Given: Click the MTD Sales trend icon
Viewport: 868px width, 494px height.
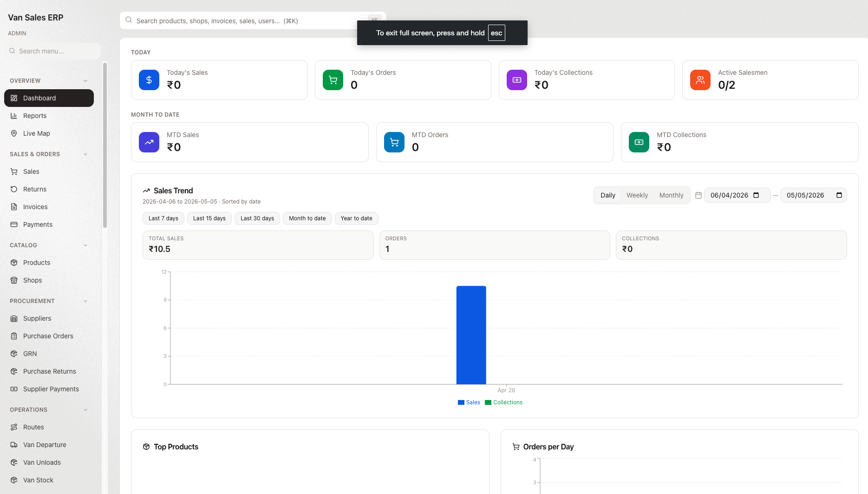Looking at the screenshot, I should (x=149, y=142).
